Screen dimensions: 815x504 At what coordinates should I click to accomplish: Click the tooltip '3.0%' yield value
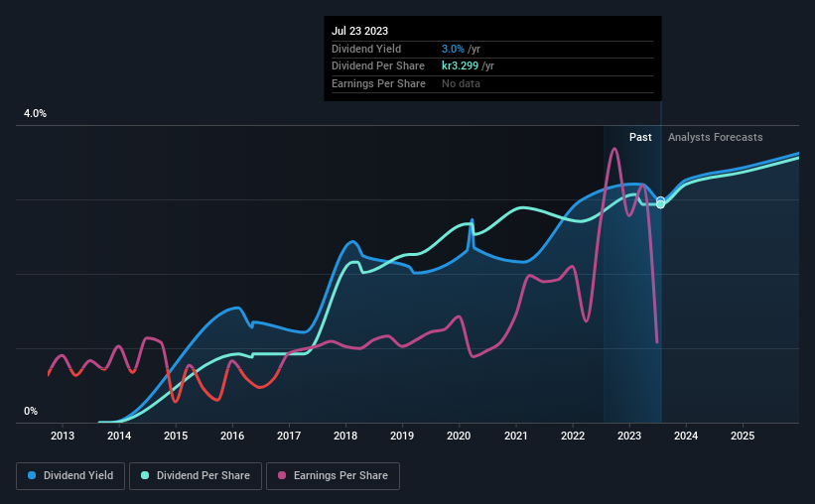453,49
